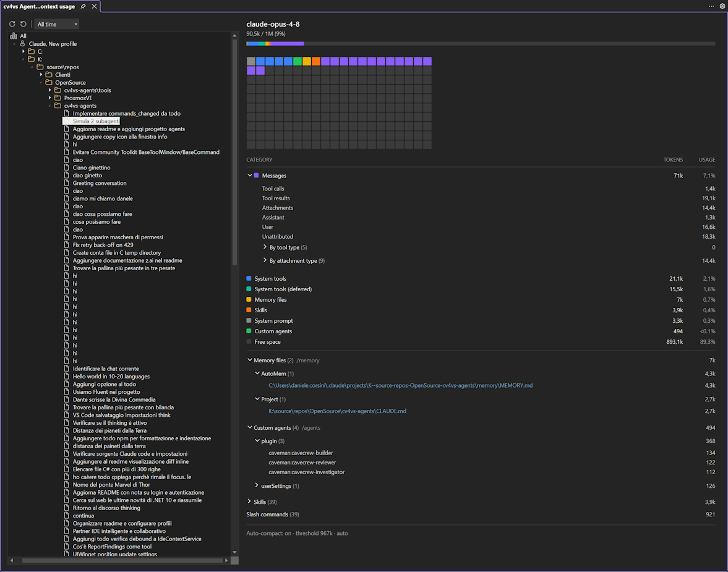Expand the Skills (39) section
The width and height of the screenshot is (728, 572).
click(x=249, y=502)
